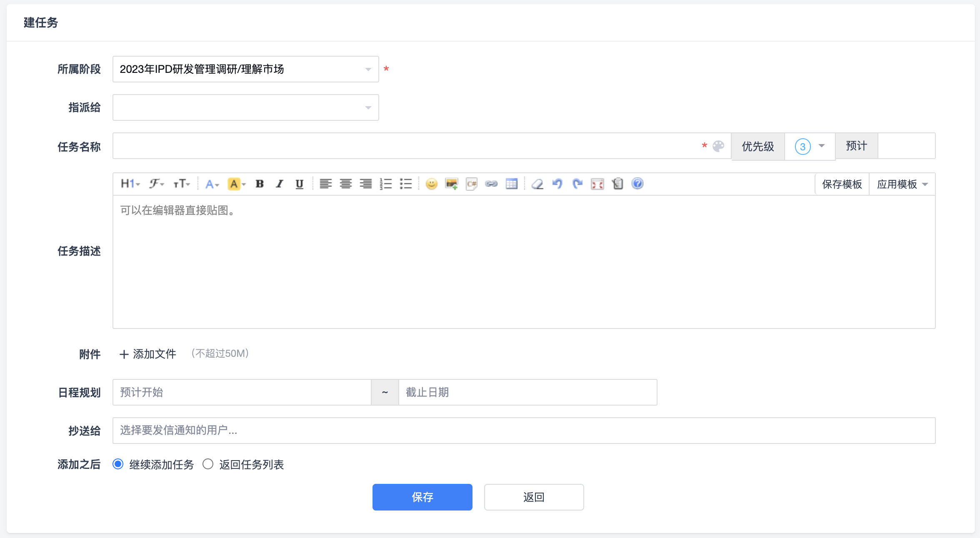Toggle fullscreen editor mode icon
The width and height of the screenshot is (980, 538).
click(x=597, y=184)
